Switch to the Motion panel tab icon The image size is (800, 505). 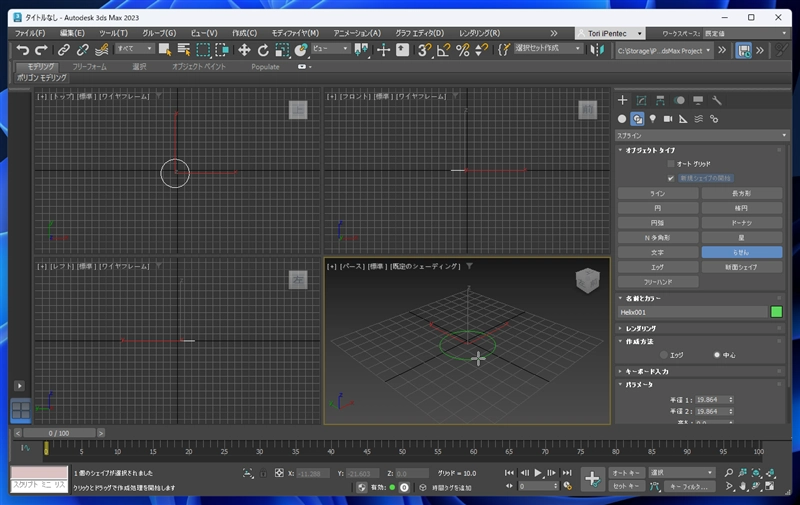tap(679, 100)
